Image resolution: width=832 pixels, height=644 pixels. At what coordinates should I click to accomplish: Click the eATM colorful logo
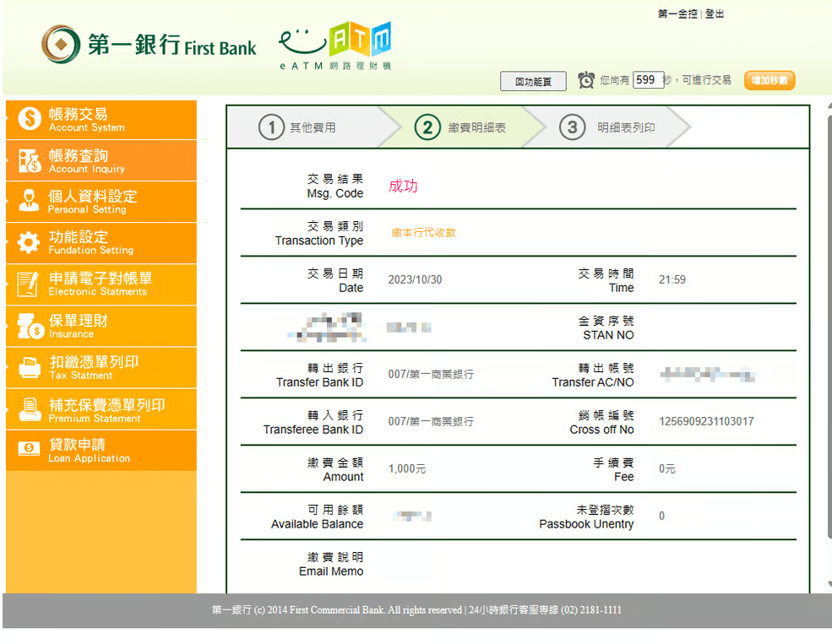tap(335, 46)
